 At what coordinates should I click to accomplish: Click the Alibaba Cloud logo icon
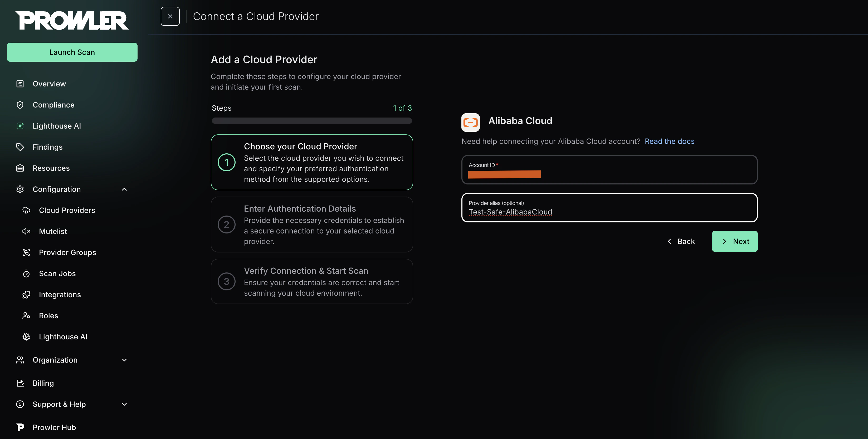click(x=470, y=122)
